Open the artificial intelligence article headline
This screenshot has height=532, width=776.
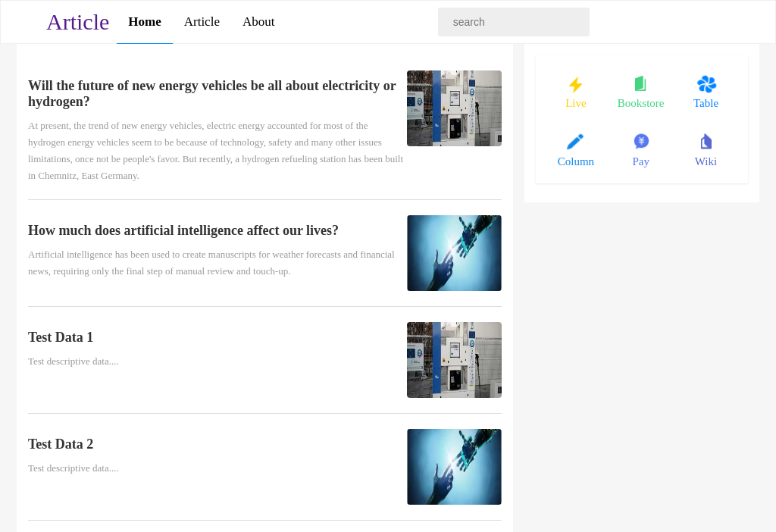tap(183, 230)
